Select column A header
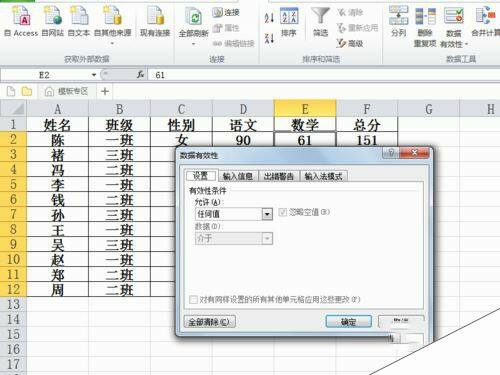Screen dimensions: 500x375 click(58, 109)
